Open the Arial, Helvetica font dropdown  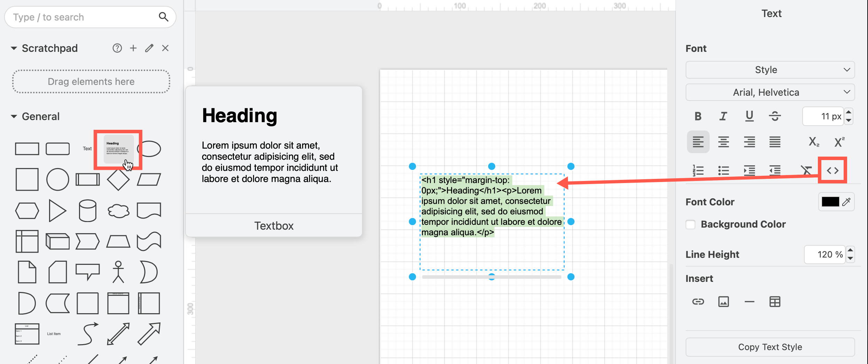(x=770, y=92)
